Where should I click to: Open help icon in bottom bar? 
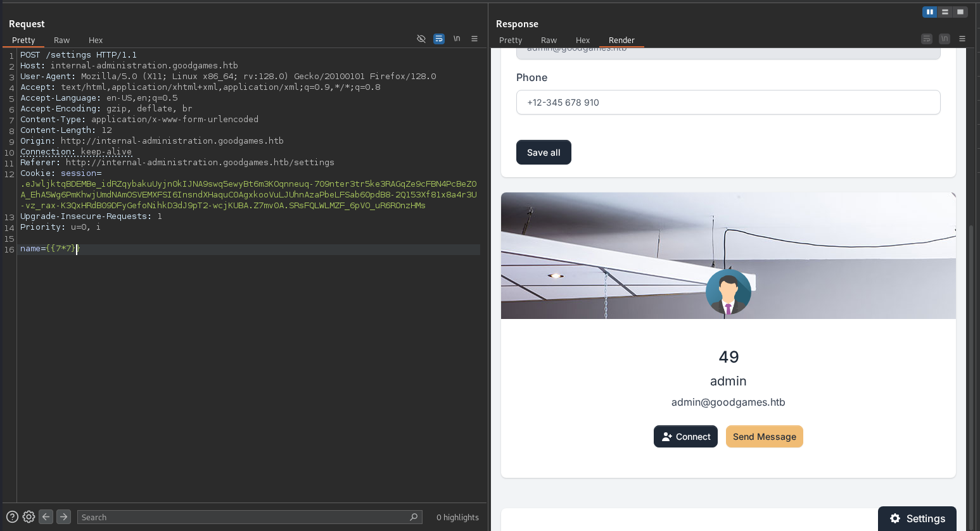point(12,516)
